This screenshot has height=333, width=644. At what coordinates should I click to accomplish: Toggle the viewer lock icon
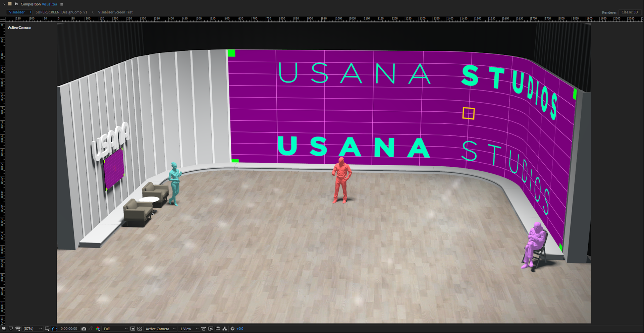[16, 4]
